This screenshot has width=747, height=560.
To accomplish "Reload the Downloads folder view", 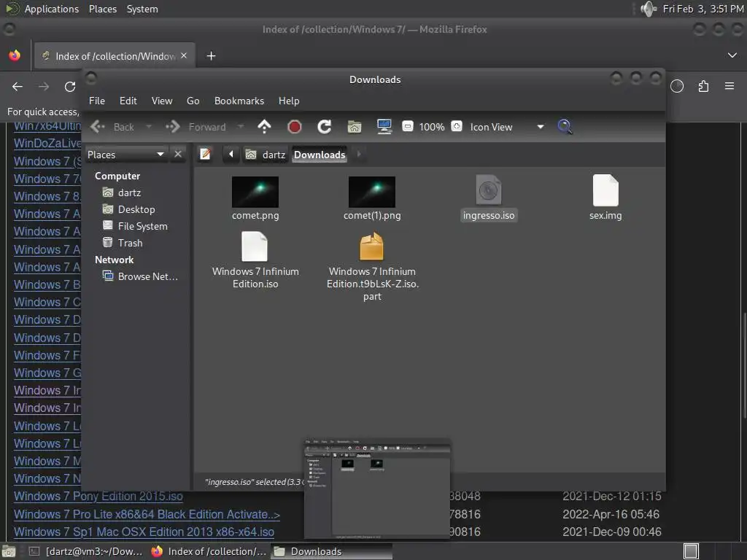I will point(325,127).
